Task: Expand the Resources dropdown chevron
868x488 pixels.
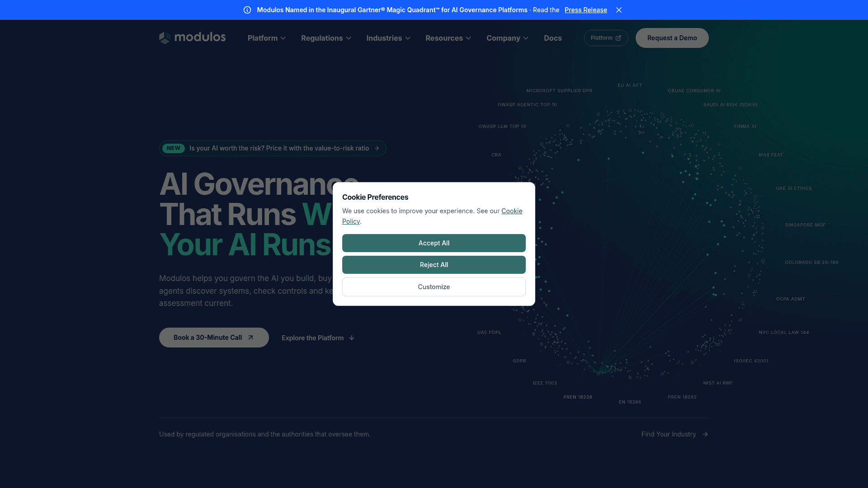Action: (x=468, y=38)
